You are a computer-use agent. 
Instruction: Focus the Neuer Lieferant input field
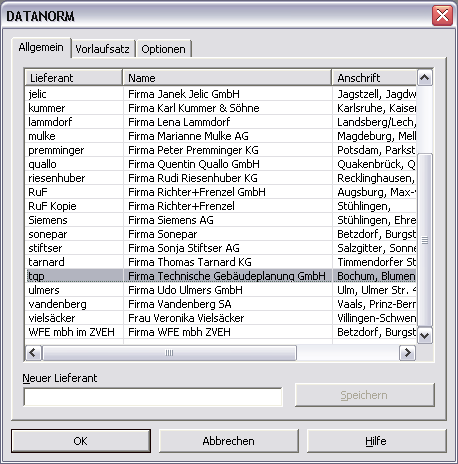coord(153,397)
